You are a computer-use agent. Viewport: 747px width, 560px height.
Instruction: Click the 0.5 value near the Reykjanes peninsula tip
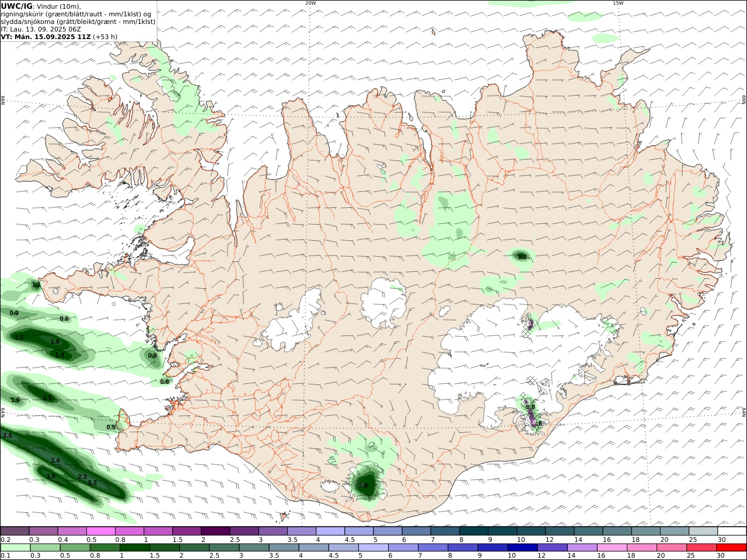pyautogui.click(x=111, y=427)
